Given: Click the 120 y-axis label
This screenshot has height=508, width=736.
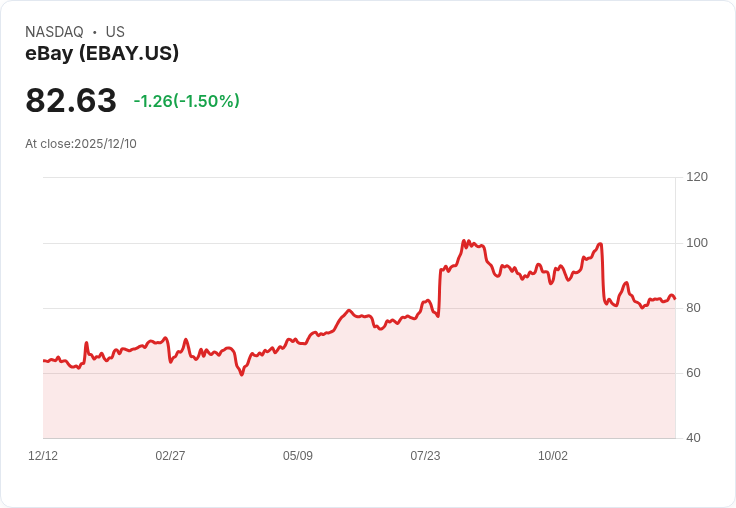Looking at the screenshot, I should (x=697, y=177).
